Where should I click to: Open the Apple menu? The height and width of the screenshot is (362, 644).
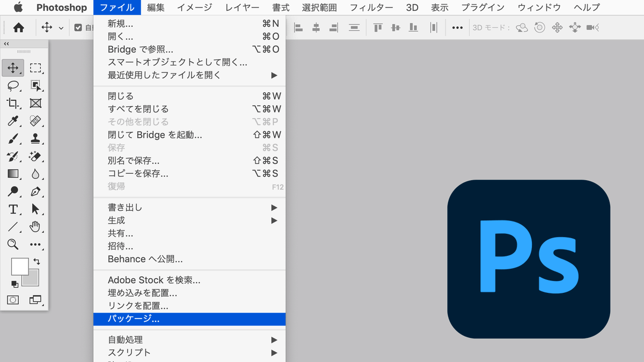18,8
